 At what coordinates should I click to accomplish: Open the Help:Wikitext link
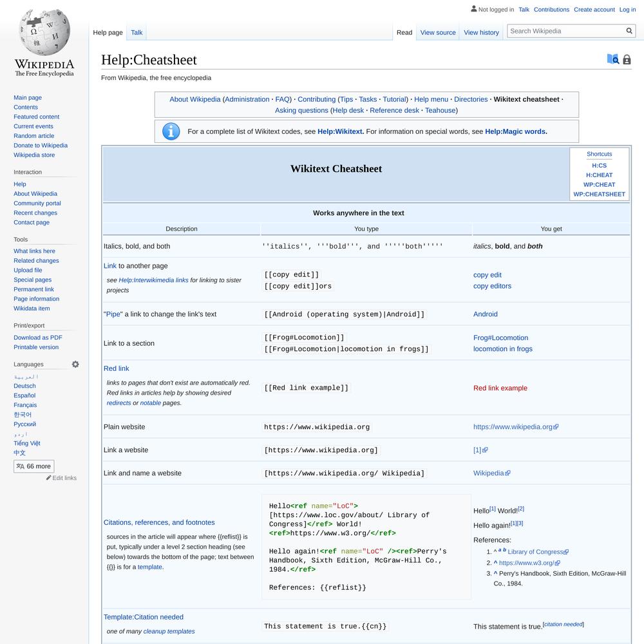(340, 131)
